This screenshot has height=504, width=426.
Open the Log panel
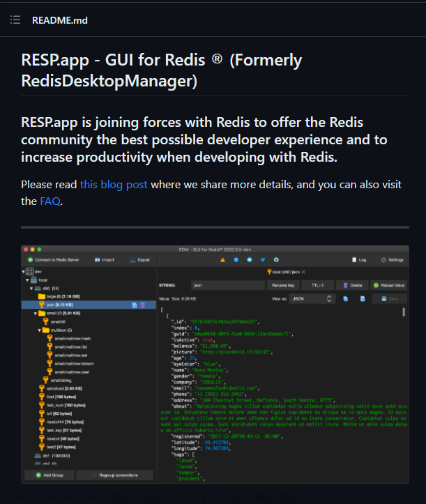[x=359, y=260]
